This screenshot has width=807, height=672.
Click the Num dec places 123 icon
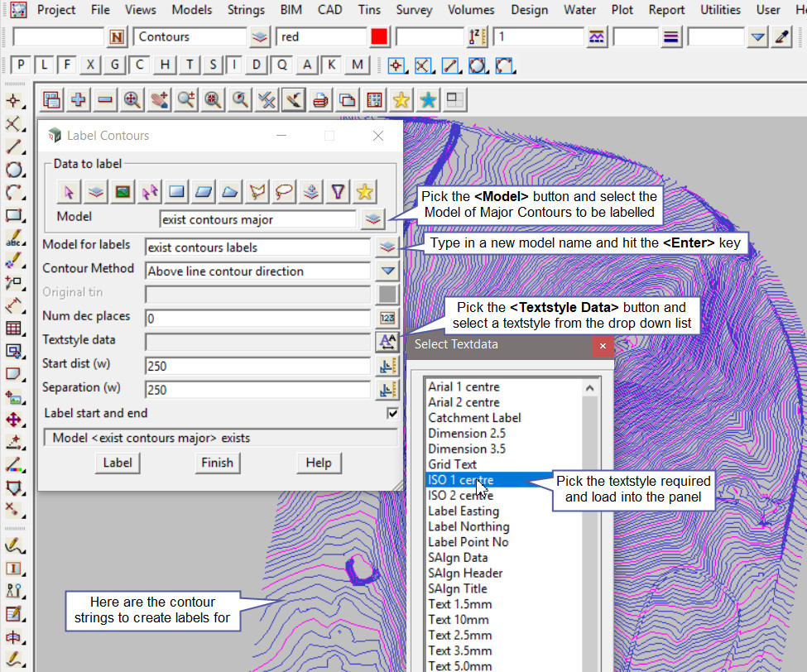[387, 318]
